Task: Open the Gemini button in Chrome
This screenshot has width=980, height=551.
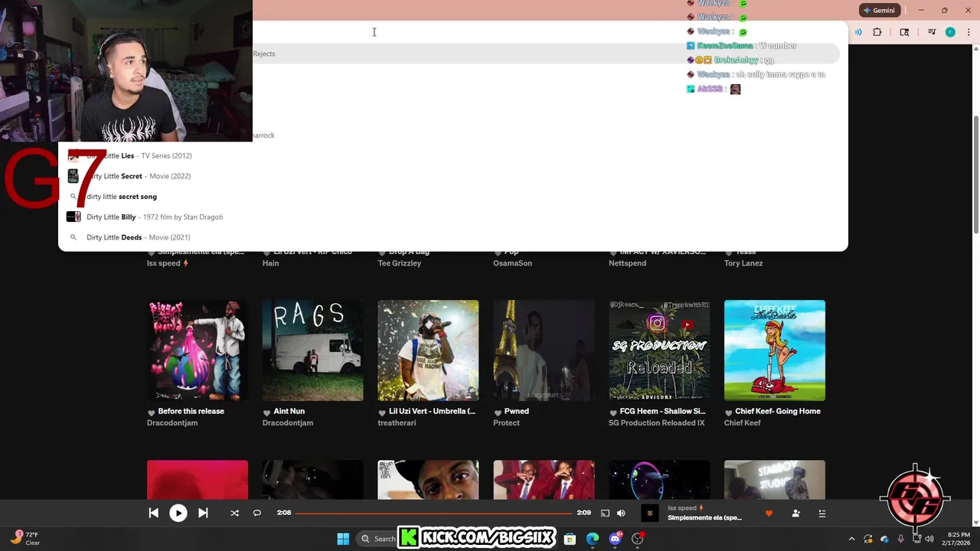Action: point(878,11)
